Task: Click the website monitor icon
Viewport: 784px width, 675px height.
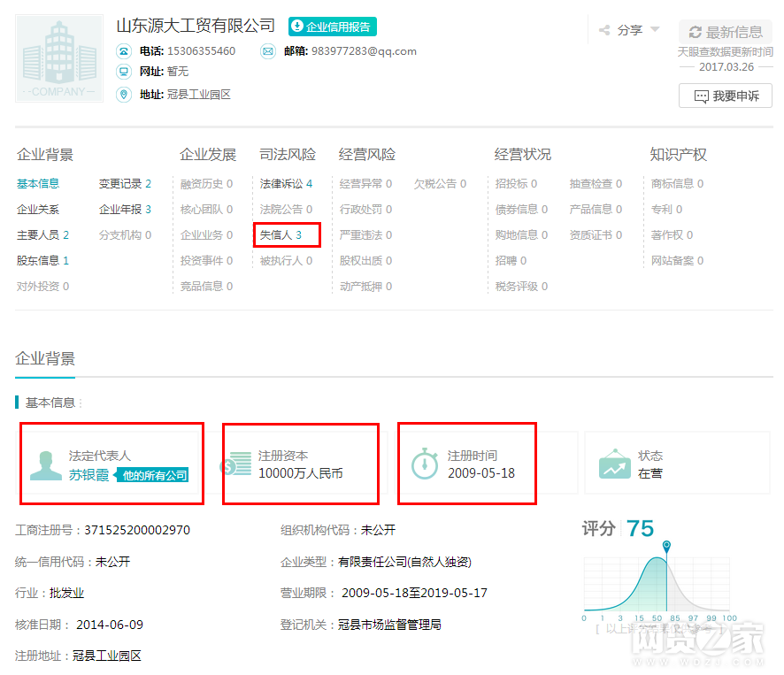Action: (x=124, y=72)
